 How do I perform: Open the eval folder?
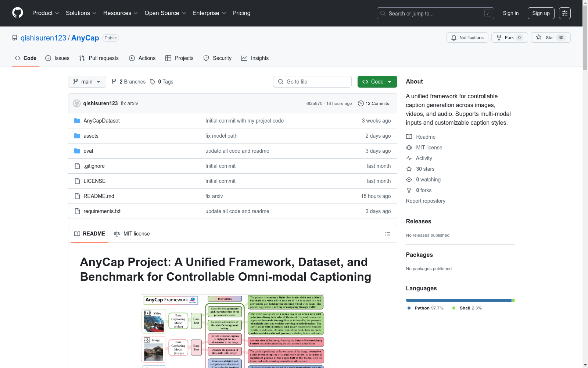[x=88, y=151]
